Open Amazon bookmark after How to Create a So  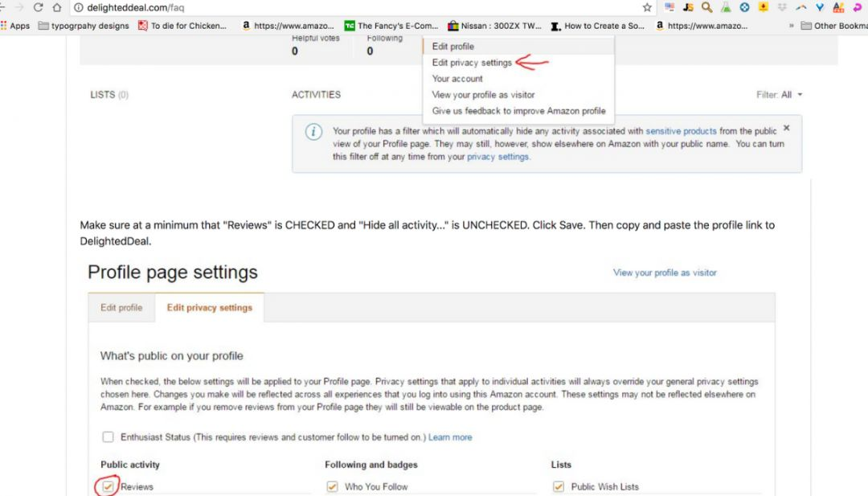(702, 26)
